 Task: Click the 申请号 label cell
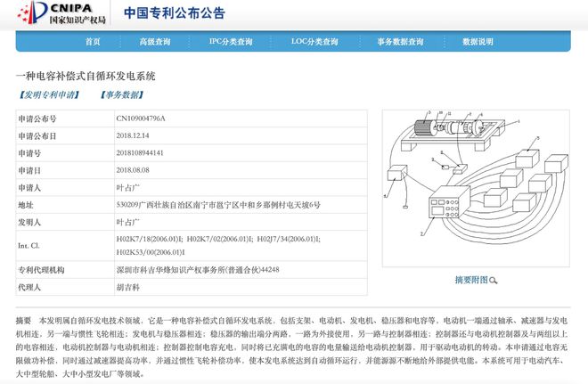(65, 153)
